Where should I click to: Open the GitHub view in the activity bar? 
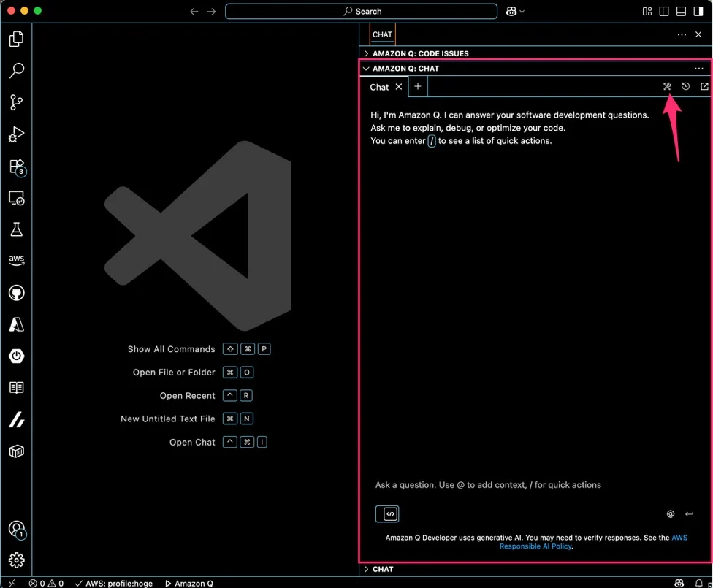click(16, 293)
